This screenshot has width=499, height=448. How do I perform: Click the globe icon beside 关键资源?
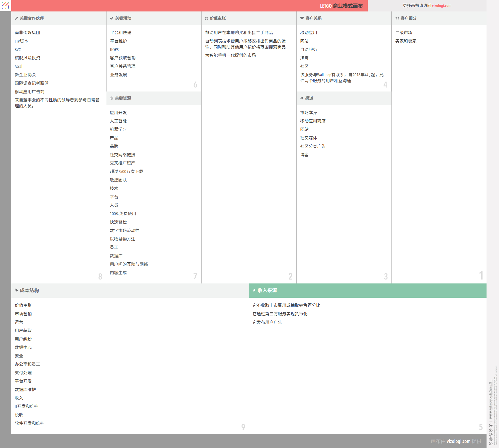(x=112, y=98)
